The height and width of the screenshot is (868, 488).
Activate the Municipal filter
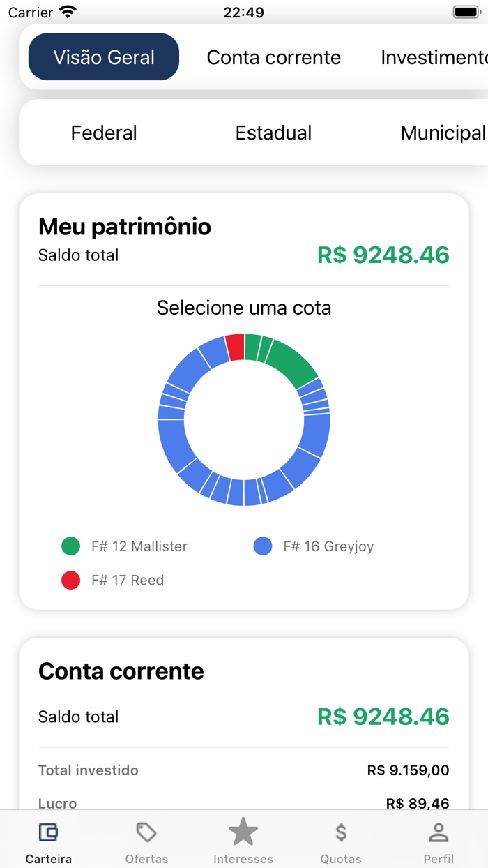pos(442,133)
